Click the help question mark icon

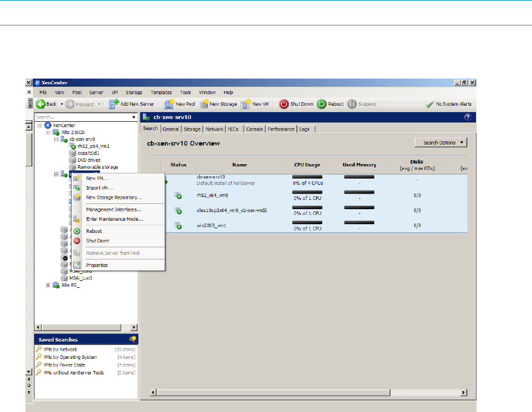(x=467, y=117)
